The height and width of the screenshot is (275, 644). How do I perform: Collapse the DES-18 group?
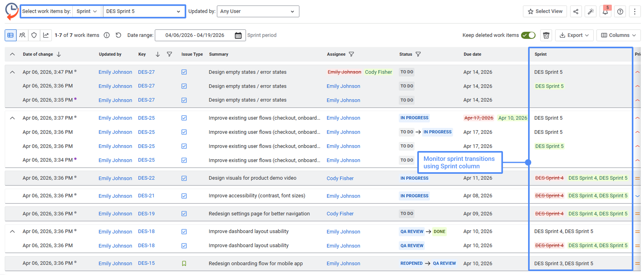pyautogui.click(x=13, y=231)
